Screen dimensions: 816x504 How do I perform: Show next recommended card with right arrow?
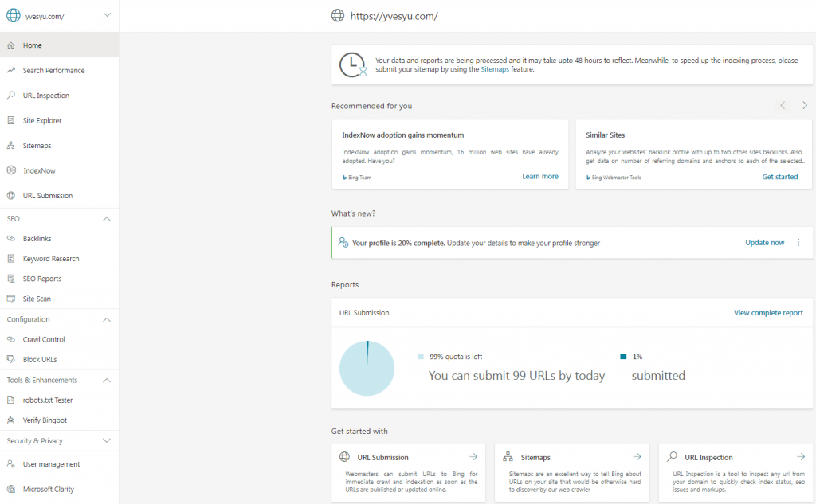(805, 106)
